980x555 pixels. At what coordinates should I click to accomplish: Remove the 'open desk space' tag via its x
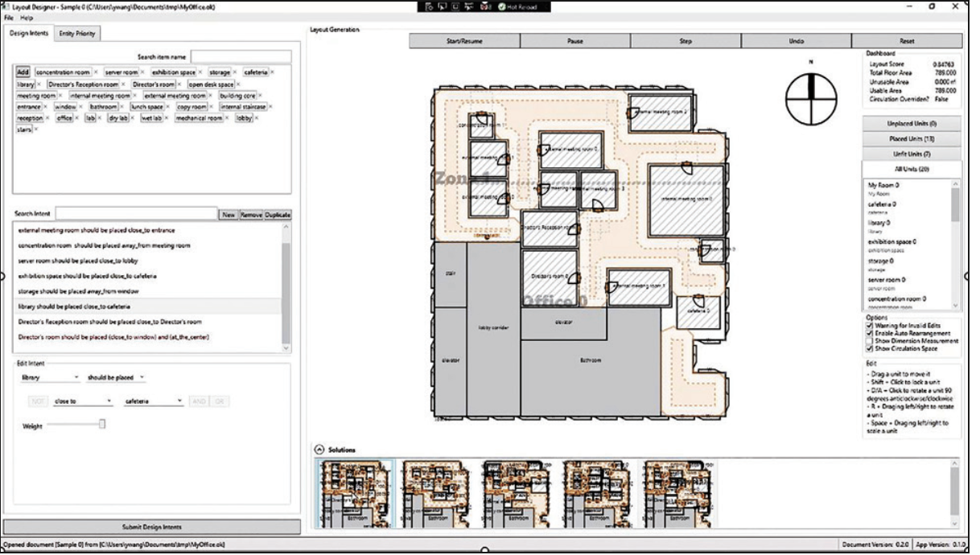240,84
